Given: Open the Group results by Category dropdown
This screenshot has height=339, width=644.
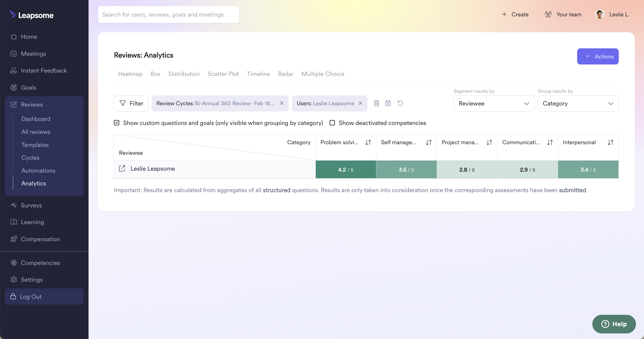Looking at the screenshot, I should (578, 103).
